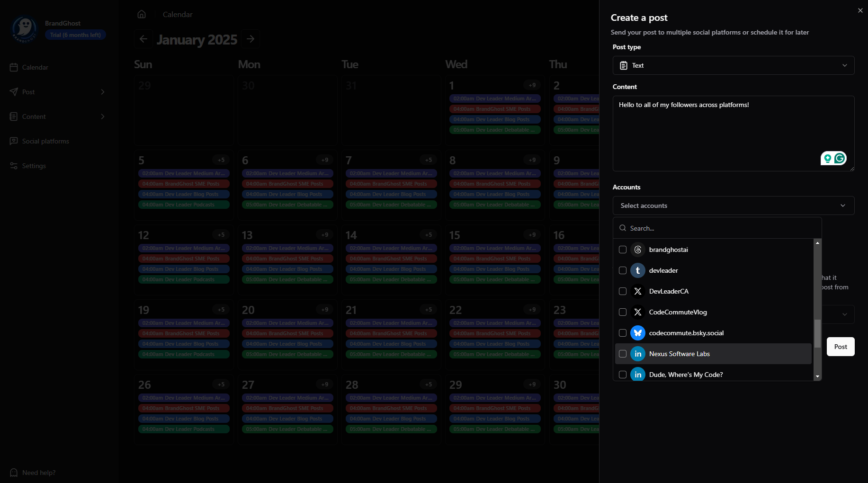Click the home icon in the breadcrumb
This screenshot has height=483, width=868.
142,14
